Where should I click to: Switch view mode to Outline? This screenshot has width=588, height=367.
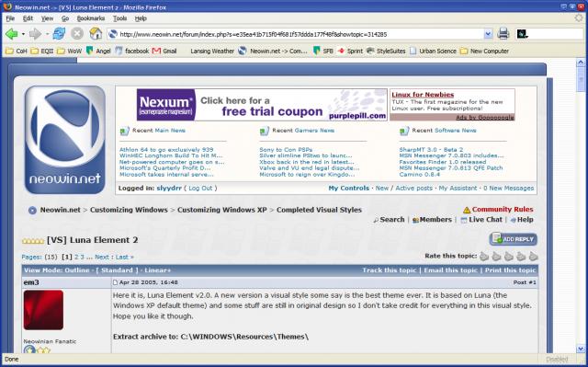[x=77, y=270]
